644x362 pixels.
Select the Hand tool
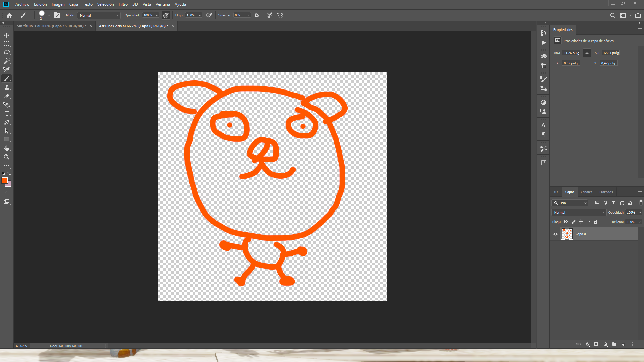click(7, 148)
